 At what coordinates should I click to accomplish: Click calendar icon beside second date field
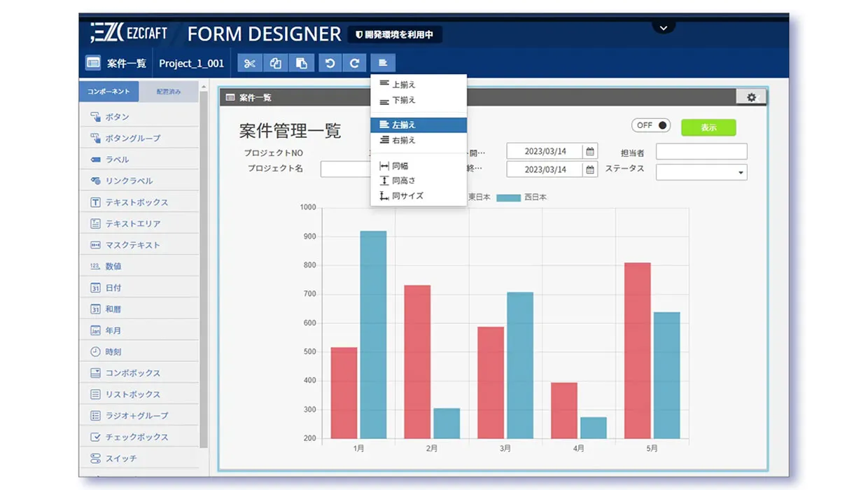(590, 170)
